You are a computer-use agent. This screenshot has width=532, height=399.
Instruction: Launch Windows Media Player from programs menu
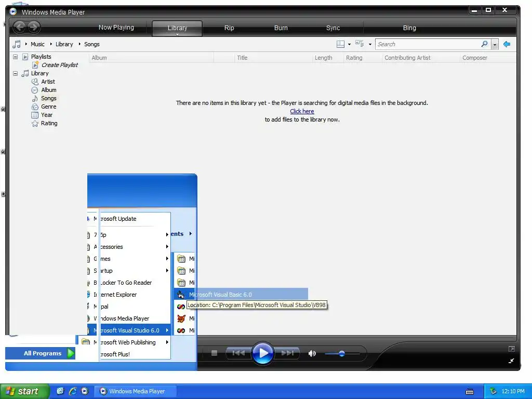point(129,318)
